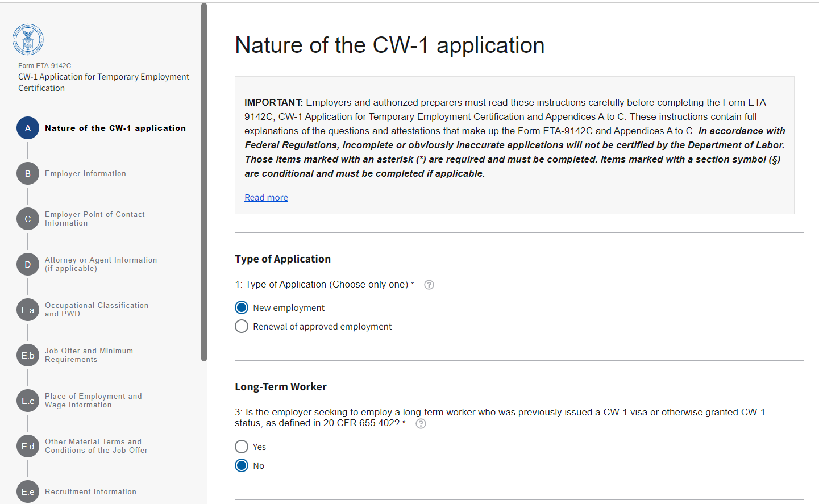Go to Attorney or Agent Information step
This screenshot has width=819, height=504.
pos(101,264)
